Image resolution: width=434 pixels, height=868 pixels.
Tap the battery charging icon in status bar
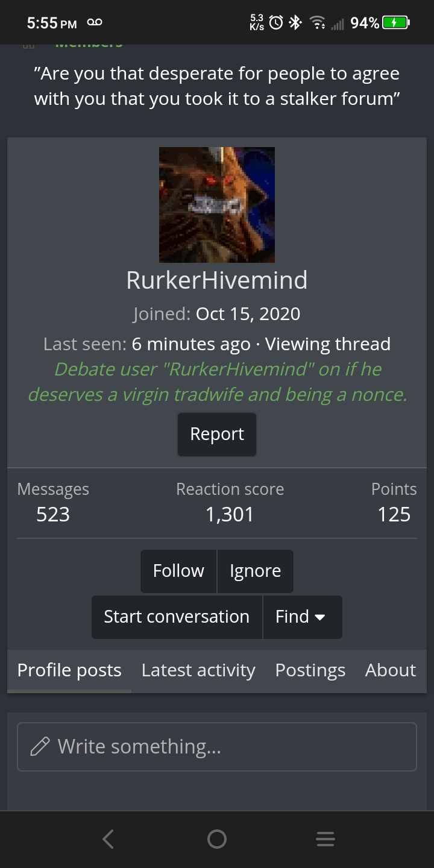click(x=396, y=23)
